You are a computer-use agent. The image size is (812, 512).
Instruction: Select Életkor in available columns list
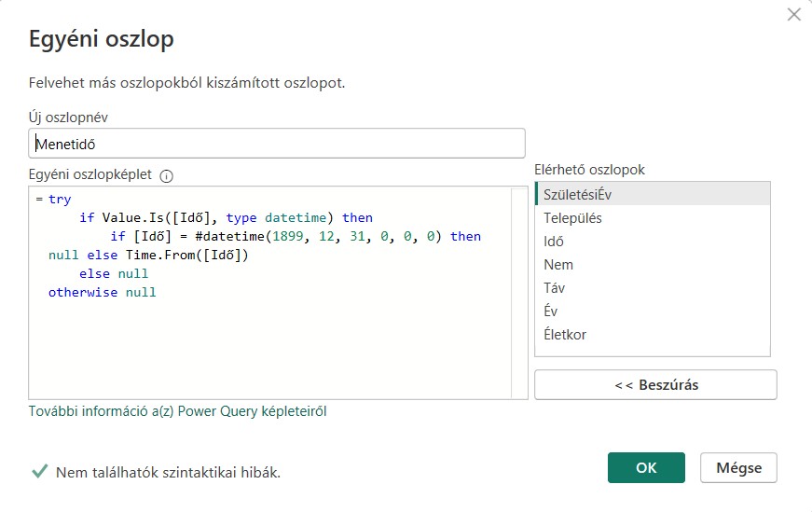(653, 335)
